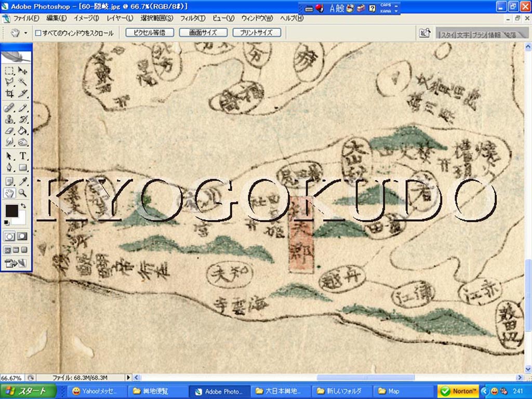Select the Pen tool

[x=9, y=167]
